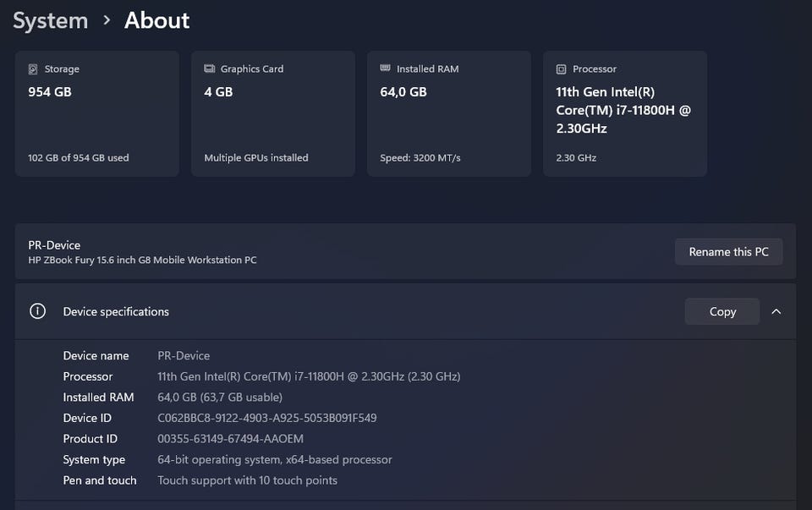Open the Graphics Card 4 GB card
This screenshot has width=812, height=510.
click(273, 113)
